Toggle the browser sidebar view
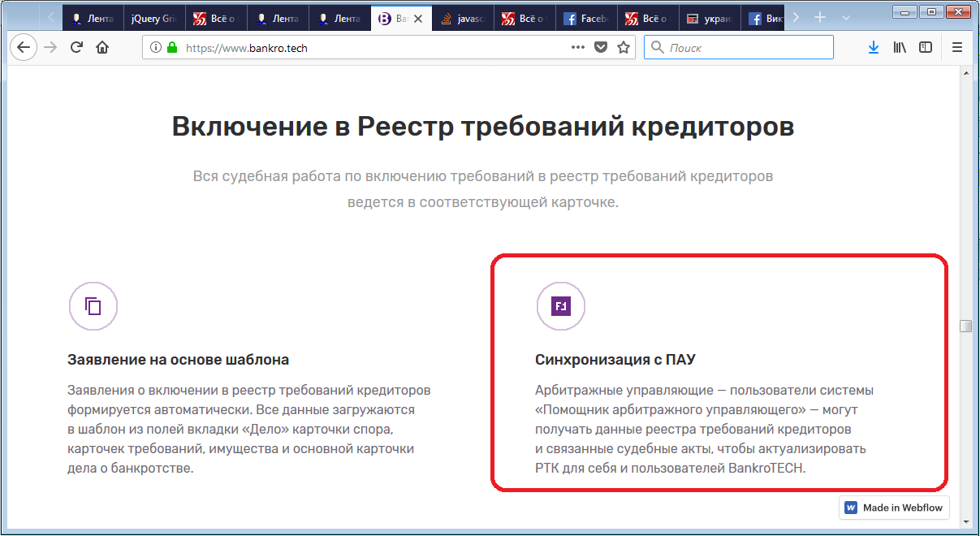Viewport: 980px width, 536px height. [x=926, y=48]
